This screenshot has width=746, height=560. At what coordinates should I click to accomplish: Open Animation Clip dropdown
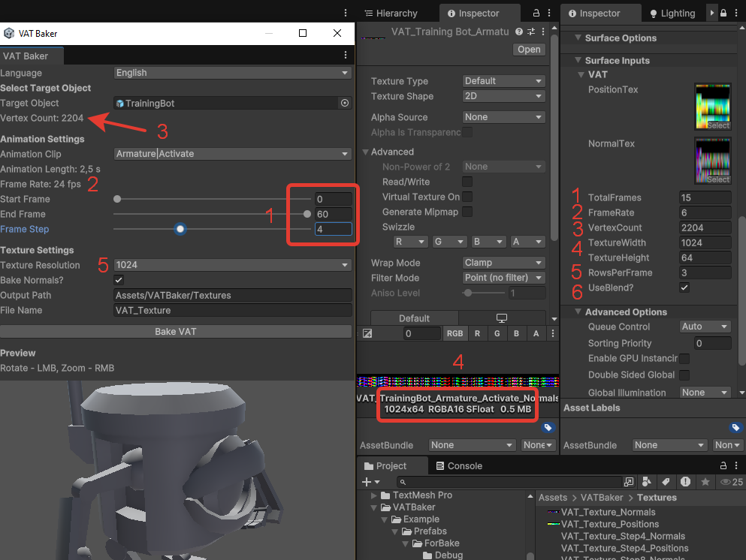pyautogui.click(x=233, y=154)
